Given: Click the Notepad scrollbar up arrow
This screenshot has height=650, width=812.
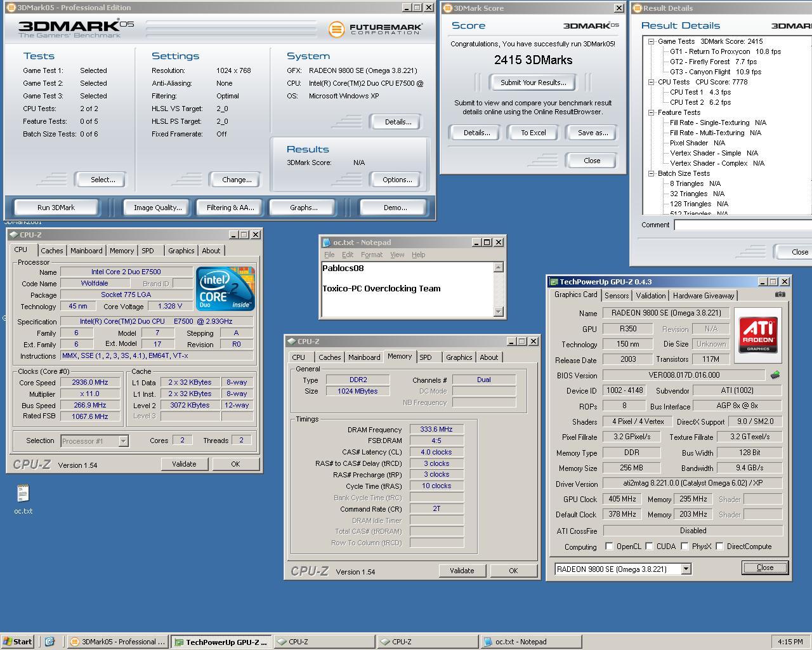Looking at the screenshot, I should 499,267.
